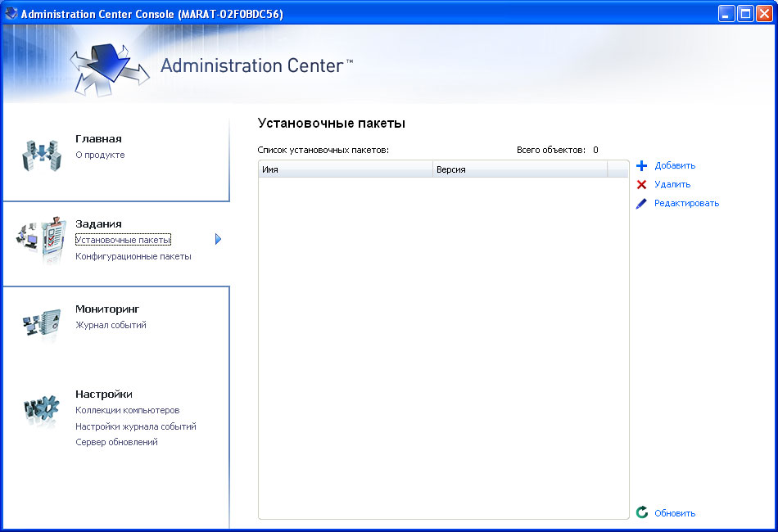Screen dimensions: 778x532
Task: Click the Добавить link
Action: 675,165
